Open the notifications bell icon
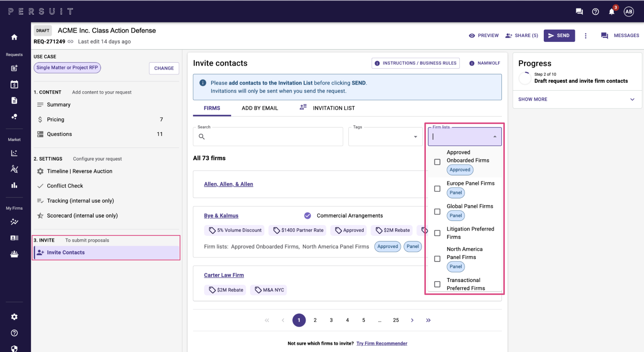Viewport: 644px width, 352px height. (611, 12)
